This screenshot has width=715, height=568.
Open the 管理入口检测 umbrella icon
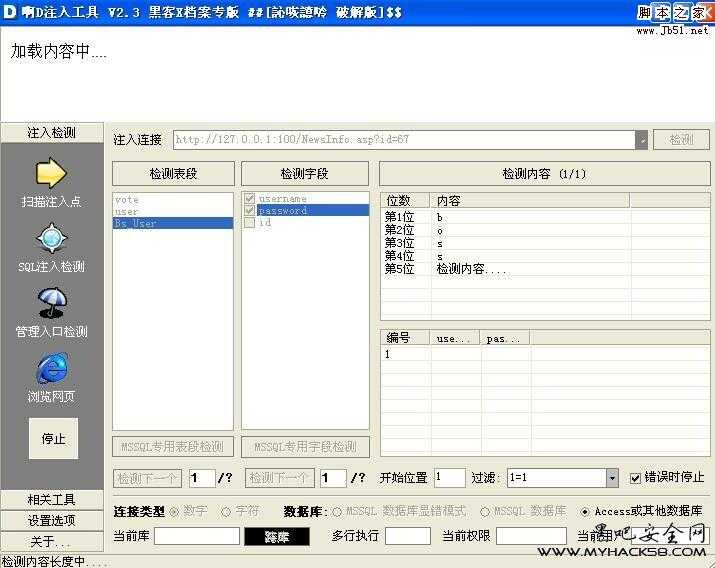(52, 303)
